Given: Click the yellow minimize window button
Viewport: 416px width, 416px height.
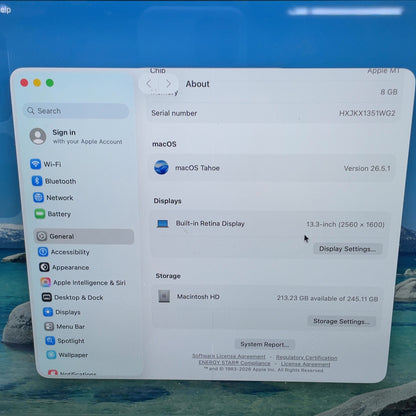Looking at the screenshot, I should (x=37, y=83).
